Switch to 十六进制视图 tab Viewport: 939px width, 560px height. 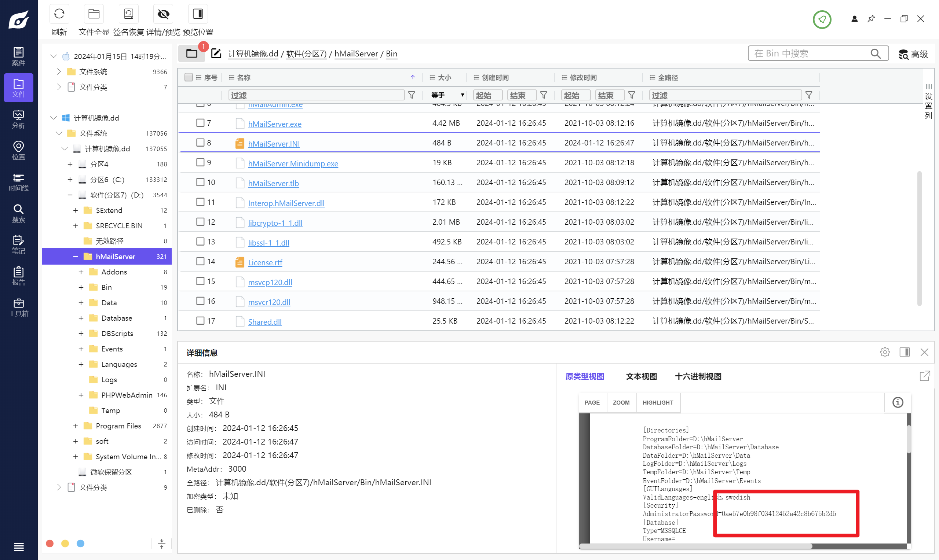[x=698, y=376]
